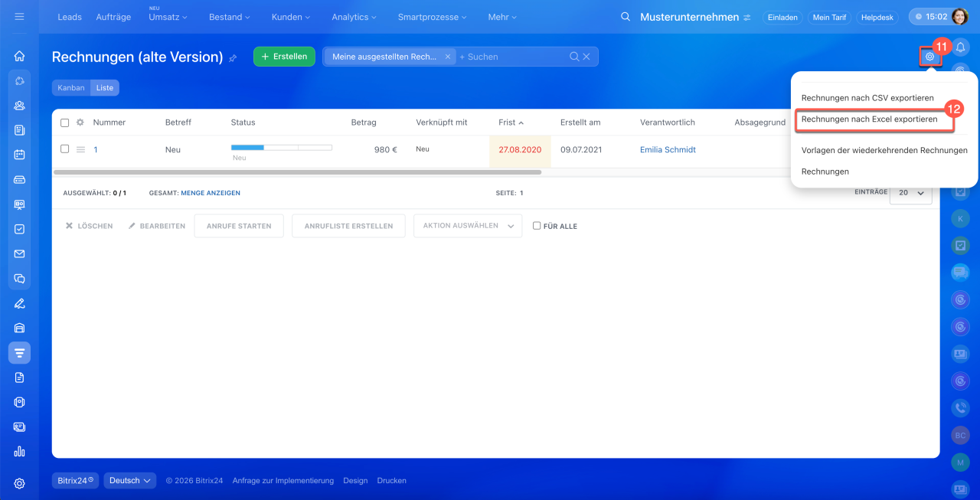Screen dimensions: 980x500
Task: Click the grid column settings gear
Action: coord(80,123)
